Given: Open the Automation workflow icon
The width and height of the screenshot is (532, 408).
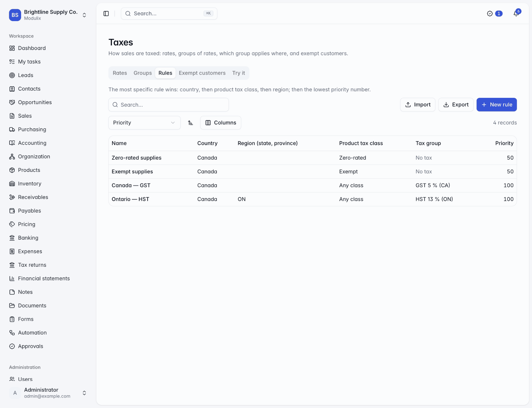Looking at the screenshot, I should click(x=12, y=332).
